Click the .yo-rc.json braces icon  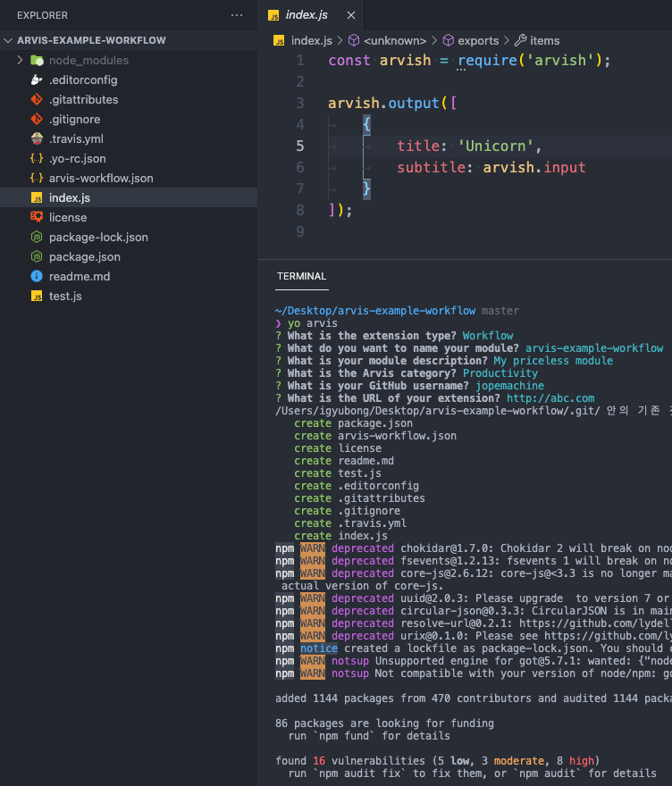[37, 158]
